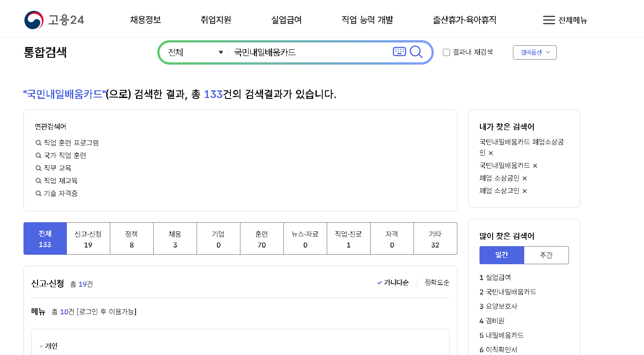This screenshot has width=644, height=355.
Task: Select the 채용 3 tab
Action: coord(175,238)
